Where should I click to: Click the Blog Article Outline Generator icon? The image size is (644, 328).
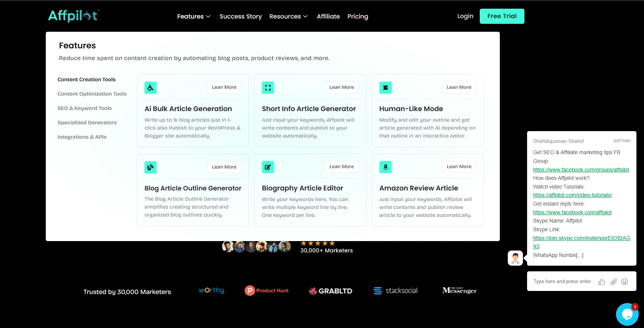pos(151,167)
